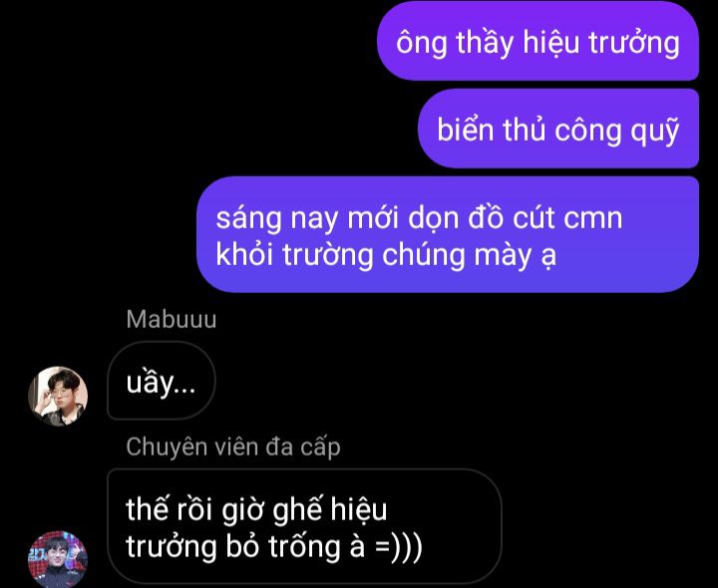Click the sender name "Chuyên viên đa cấp"
The height and width of the screenshot is (588, 718).
[233, 446]
